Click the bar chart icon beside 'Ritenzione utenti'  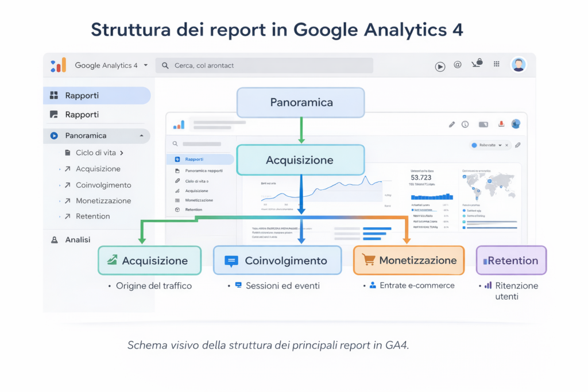(x=488, y=285)
